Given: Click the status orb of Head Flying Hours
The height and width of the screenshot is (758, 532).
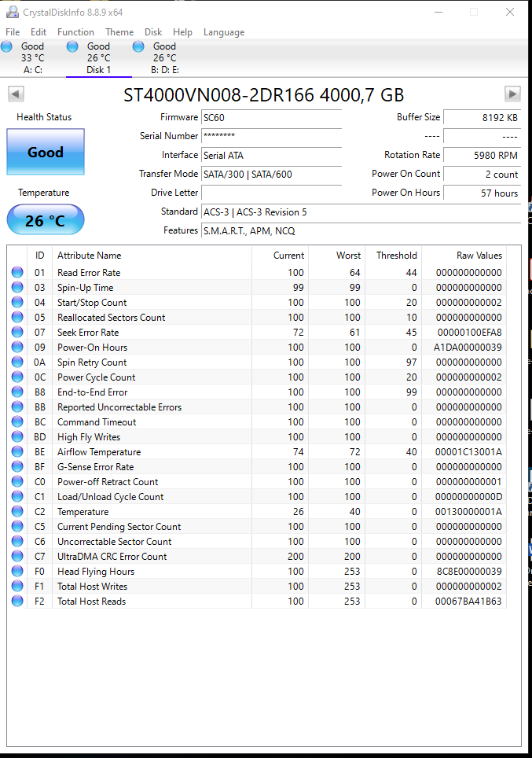Looking at the screenshot, I should 17,572.
